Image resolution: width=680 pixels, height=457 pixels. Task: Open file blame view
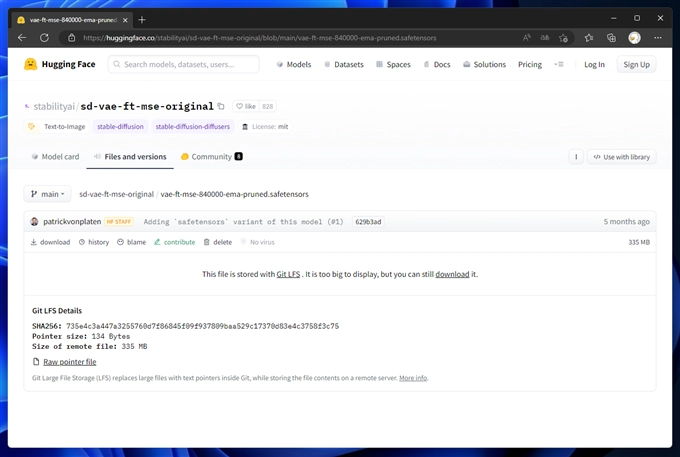pos(131,242)
